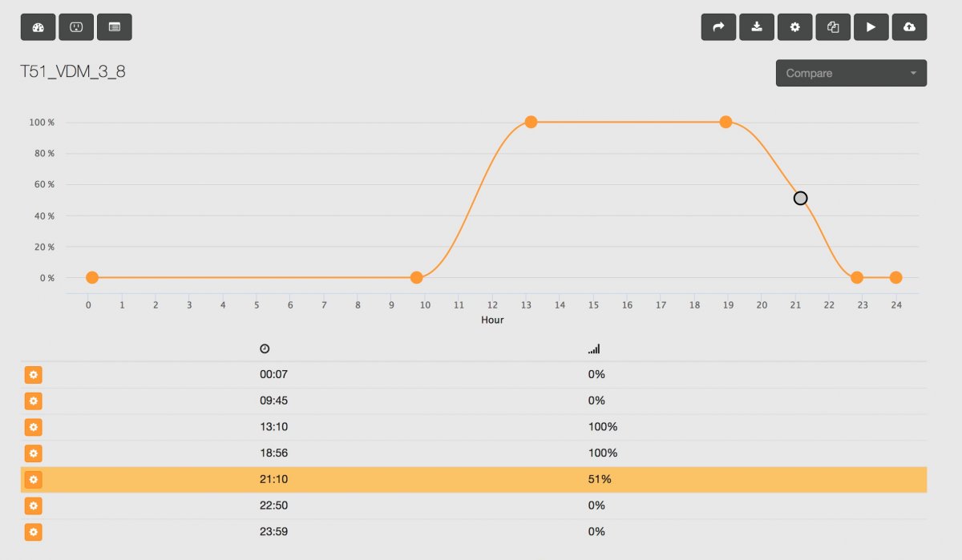This screenshot has height=560, width=962.
Task: Click the download schedule icon
Action: (x=757, y=26)
